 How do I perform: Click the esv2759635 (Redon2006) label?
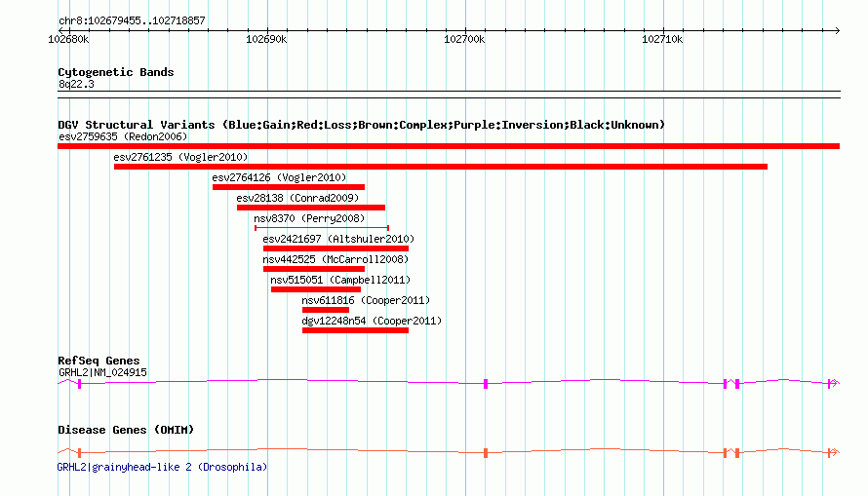[123, 136]
